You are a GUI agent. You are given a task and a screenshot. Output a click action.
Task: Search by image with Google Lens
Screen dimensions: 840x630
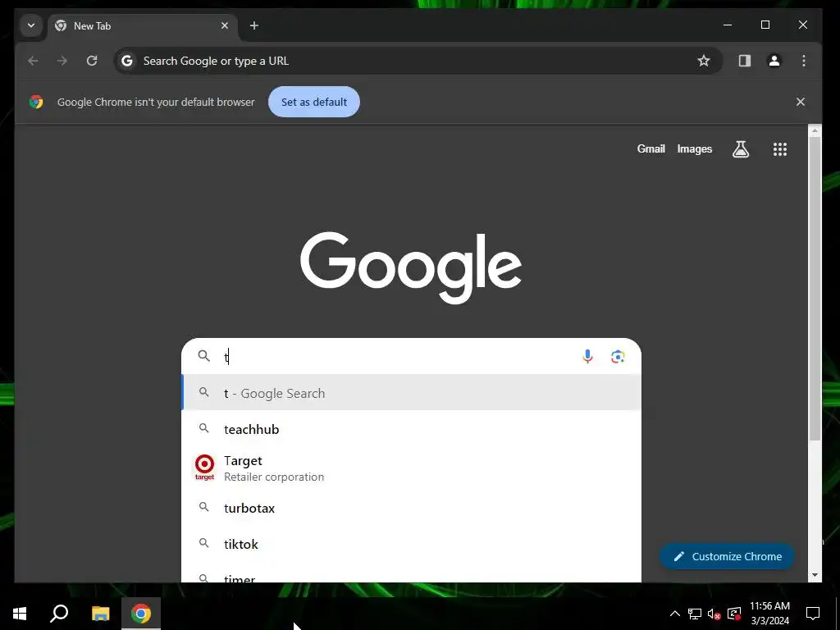click(618, 356)
